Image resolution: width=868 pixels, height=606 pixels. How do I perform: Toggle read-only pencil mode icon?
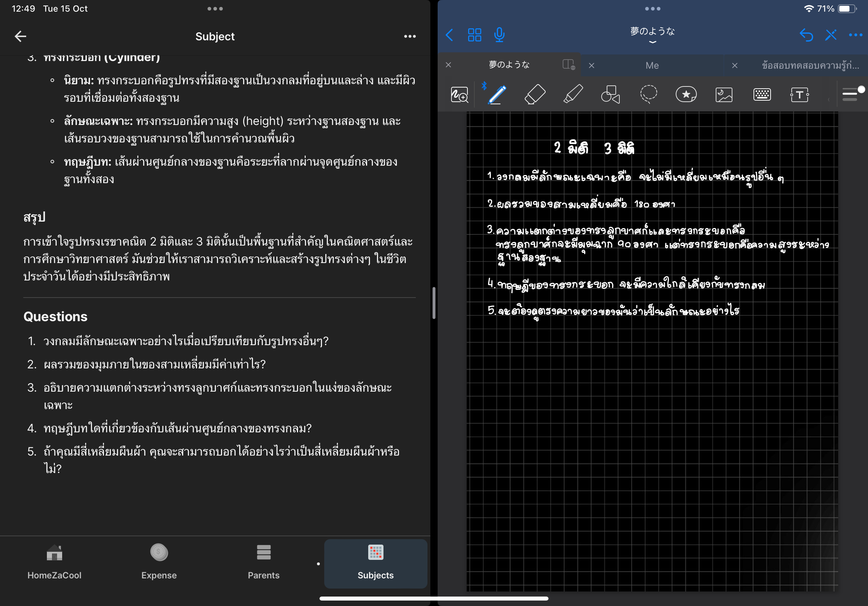coord(831,35)
